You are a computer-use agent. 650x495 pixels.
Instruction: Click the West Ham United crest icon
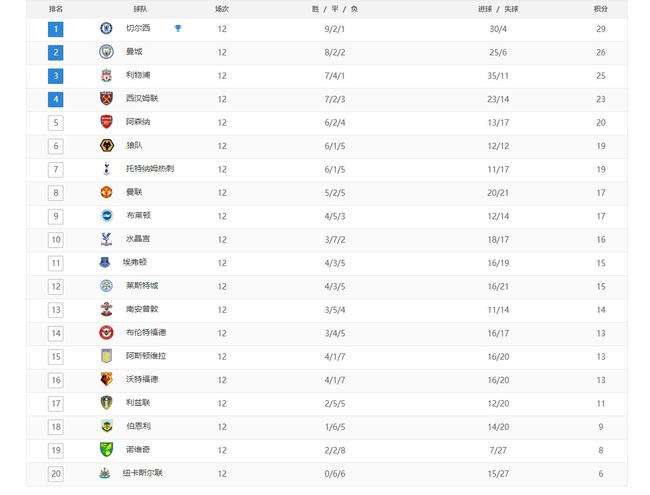tap(107, 99)
